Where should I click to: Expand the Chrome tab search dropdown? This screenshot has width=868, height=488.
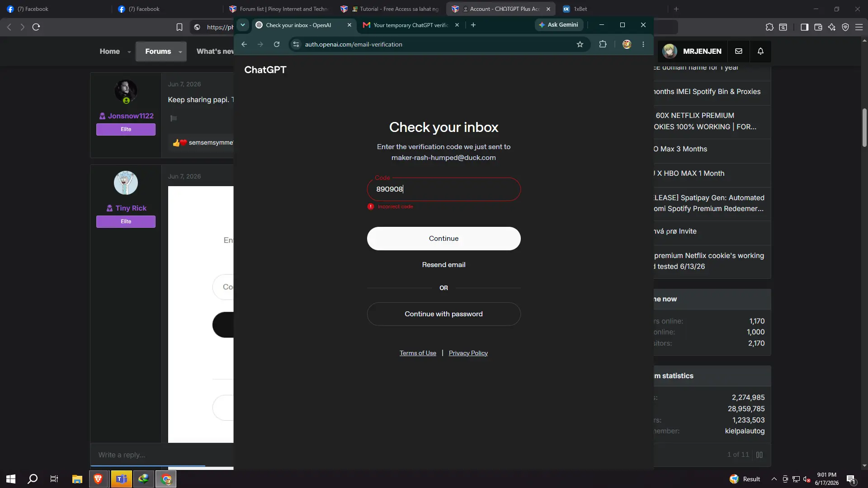(x=243, y=25)
